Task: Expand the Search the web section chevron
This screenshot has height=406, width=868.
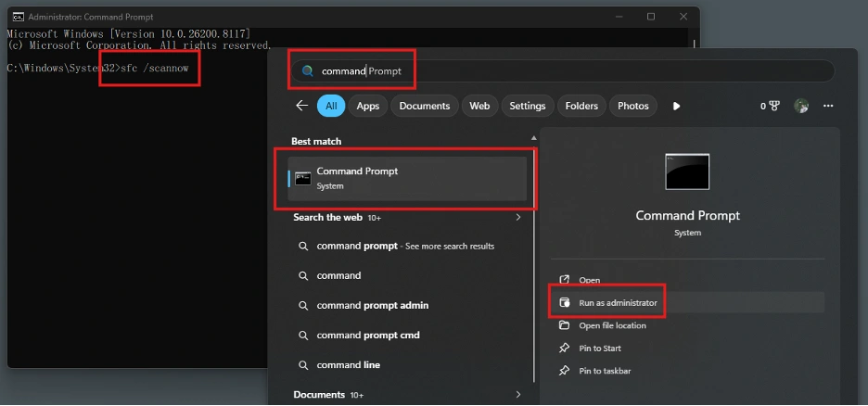Action: point(518,218)
